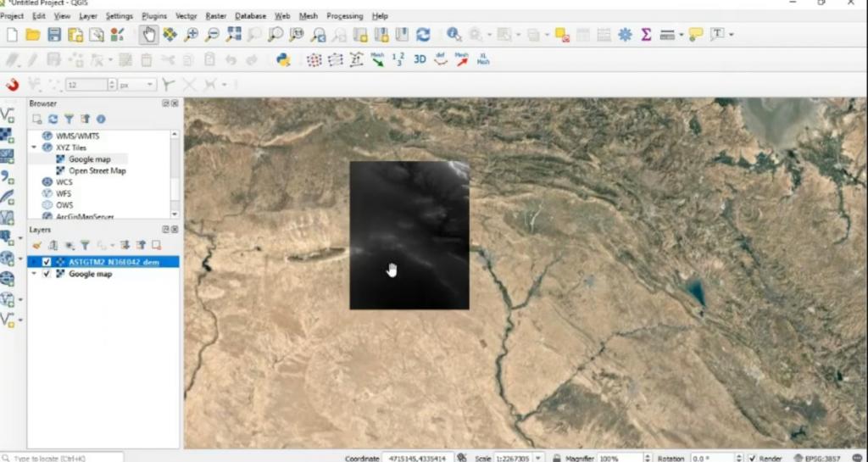Viewport: 868px width, 462px height.
Task: Open the snapping units px dropdown
Action: pos(150,85)
